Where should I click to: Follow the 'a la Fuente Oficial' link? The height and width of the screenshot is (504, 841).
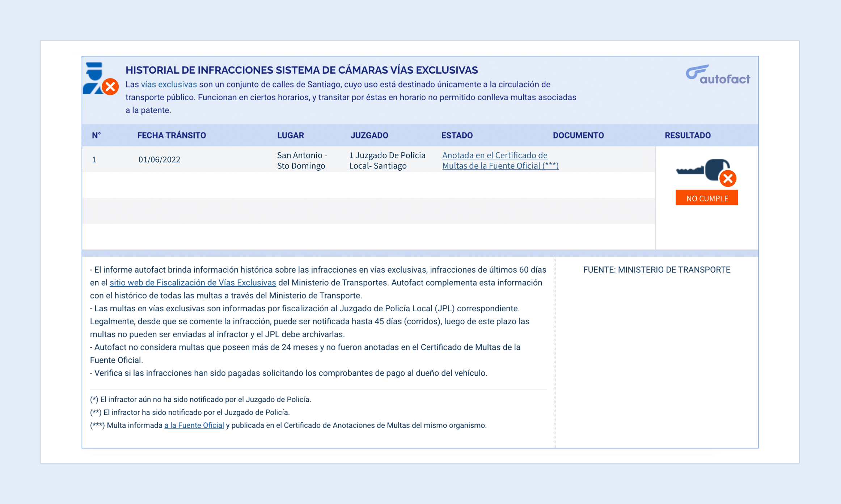194,425
